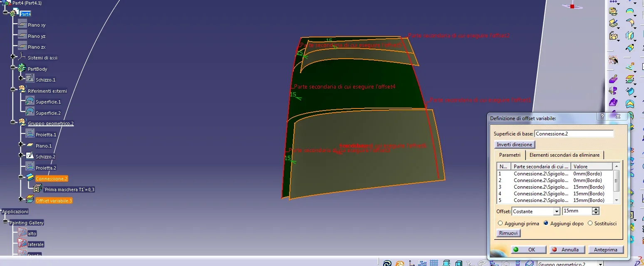Open the Parametri tab
Screen dimensions: 644x266
pos(510,155)
